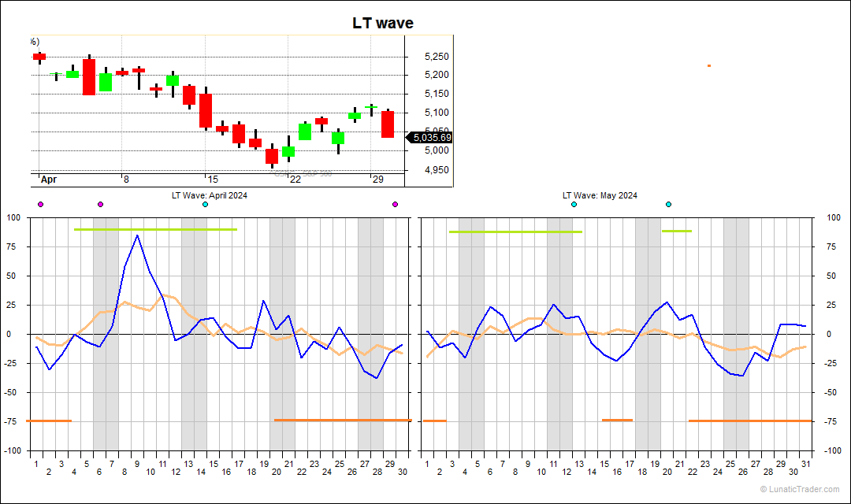Click the cyan dot above April 14
The image size is (851, 504).
[x=205, y=205]
